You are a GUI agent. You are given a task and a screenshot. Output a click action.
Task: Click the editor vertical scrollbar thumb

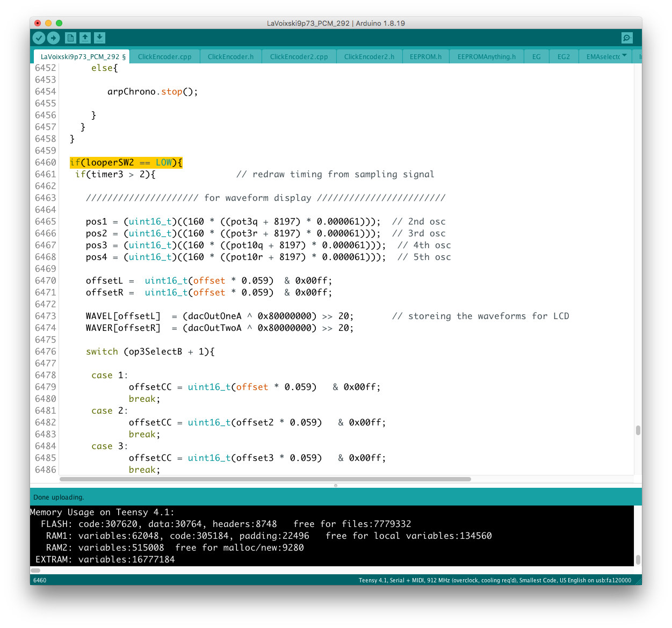click(x=638, y=430)
